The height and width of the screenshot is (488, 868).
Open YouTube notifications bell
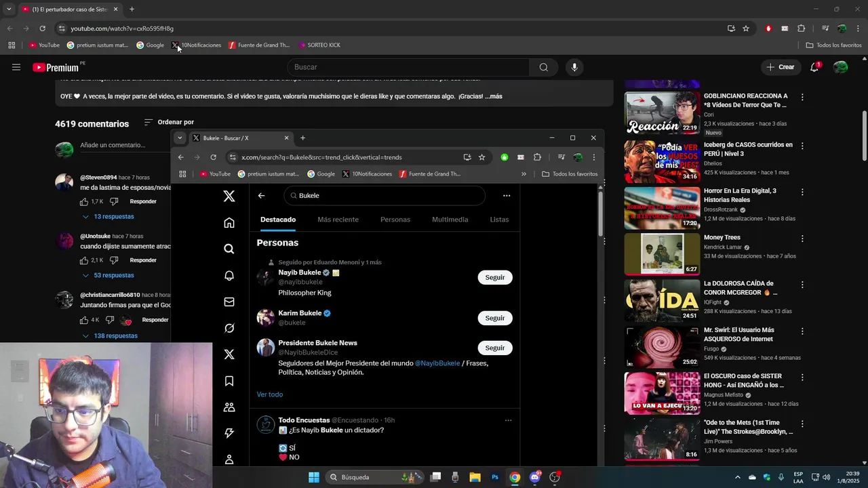point(814,67)
